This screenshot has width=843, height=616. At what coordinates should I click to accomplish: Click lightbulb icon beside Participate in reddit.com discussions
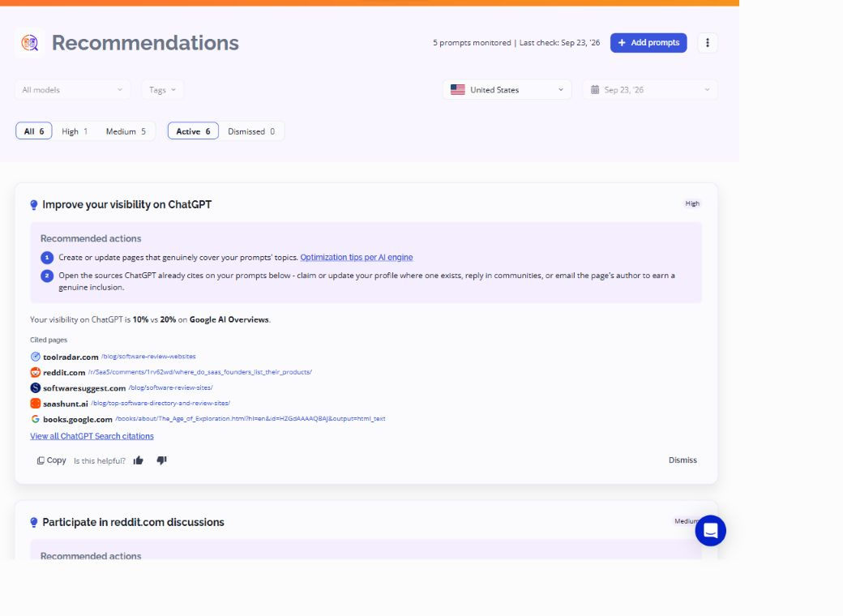pos(34,523)
